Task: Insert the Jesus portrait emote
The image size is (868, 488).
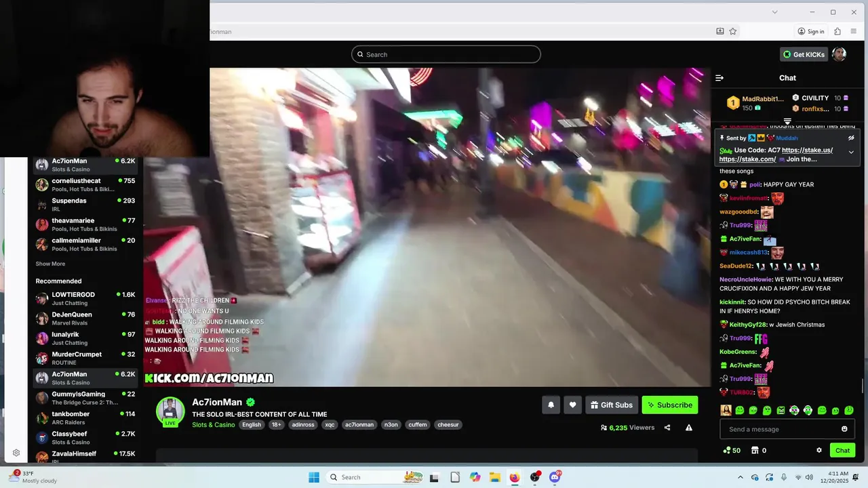Action: coord(726,410)
